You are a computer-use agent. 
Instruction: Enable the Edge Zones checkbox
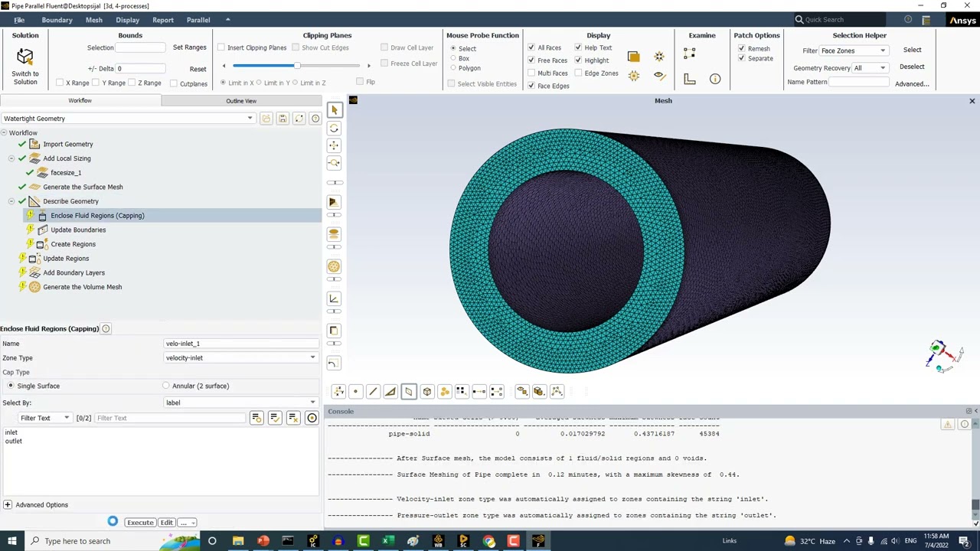point(578,73)
